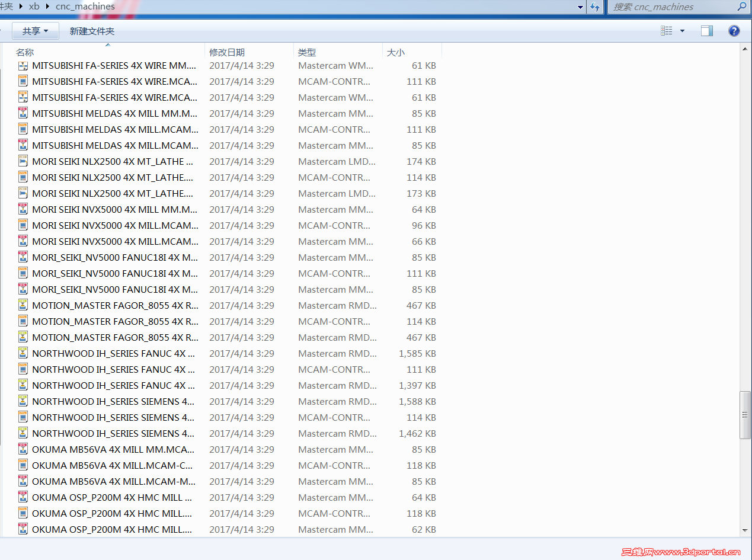The image size is (752, 560).
Task: Click cnc_machines in the address breadcrumb
Action: click(85, 7)
